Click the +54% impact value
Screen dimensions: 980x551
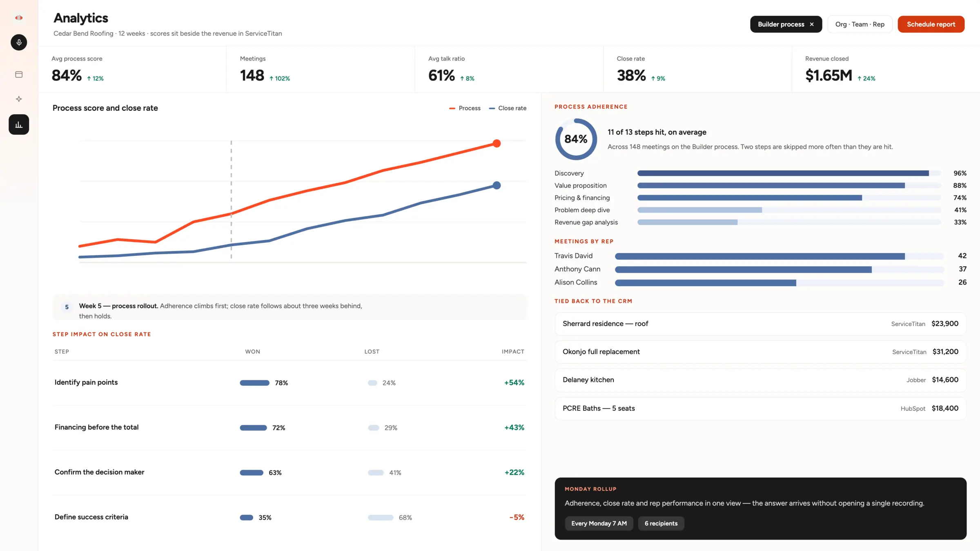coord(514,383)
